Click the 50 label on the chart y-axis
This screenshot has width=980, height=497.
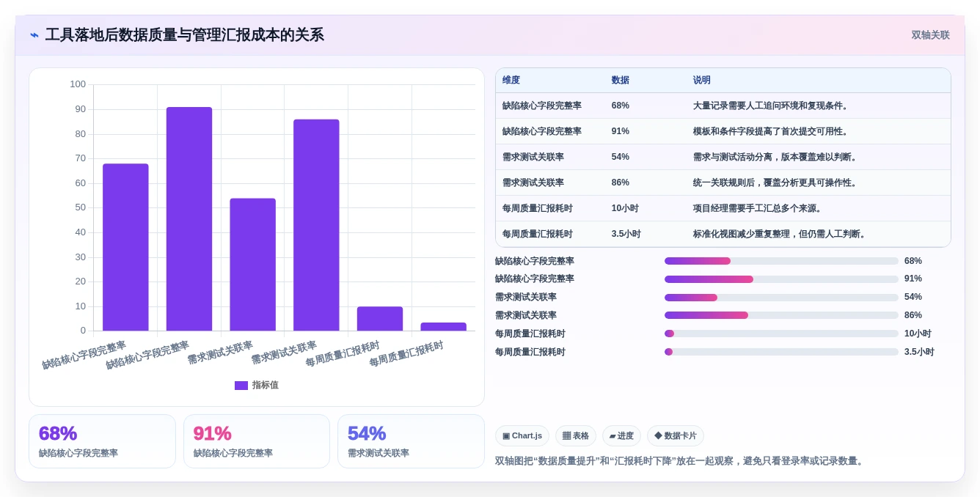pyautogui.click(x=81, y=207)
